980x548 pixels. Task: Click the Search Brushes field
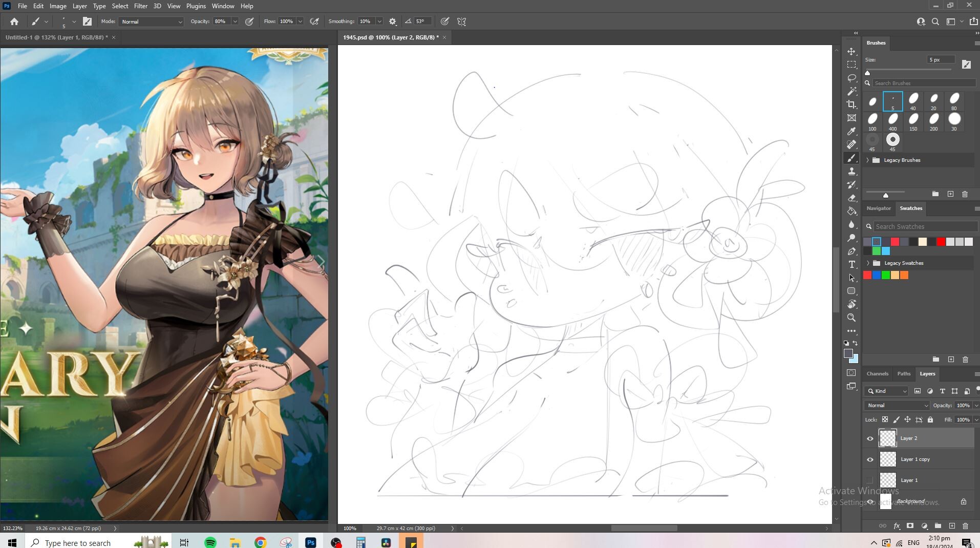(x=924, y=83)
